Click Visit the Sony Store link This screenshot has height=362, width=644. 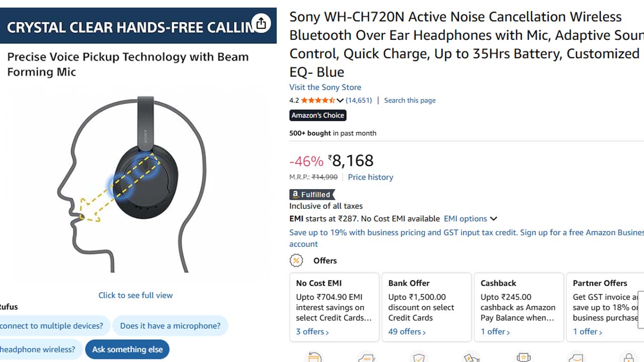pos(325,87)
